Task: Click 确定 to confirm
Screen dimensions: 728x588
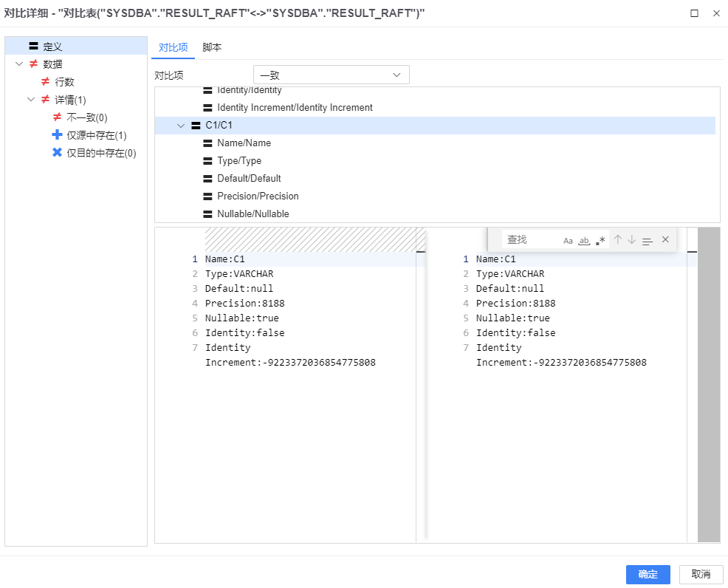Action: pyautogui.click(x=648, y=575)
